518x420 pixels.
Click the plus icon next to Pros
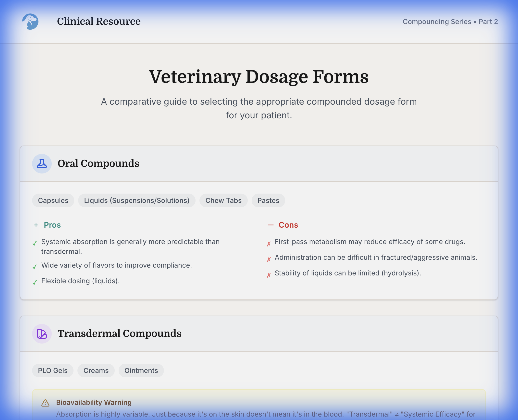click(x=36, y=225)
